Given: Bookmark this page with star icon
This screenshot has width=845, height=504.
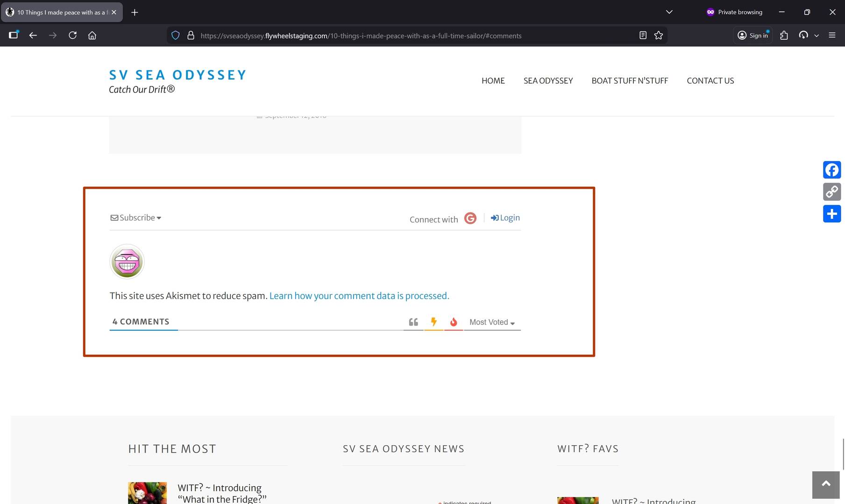Looking at the screenshot, I should click(x=659, y=35).
